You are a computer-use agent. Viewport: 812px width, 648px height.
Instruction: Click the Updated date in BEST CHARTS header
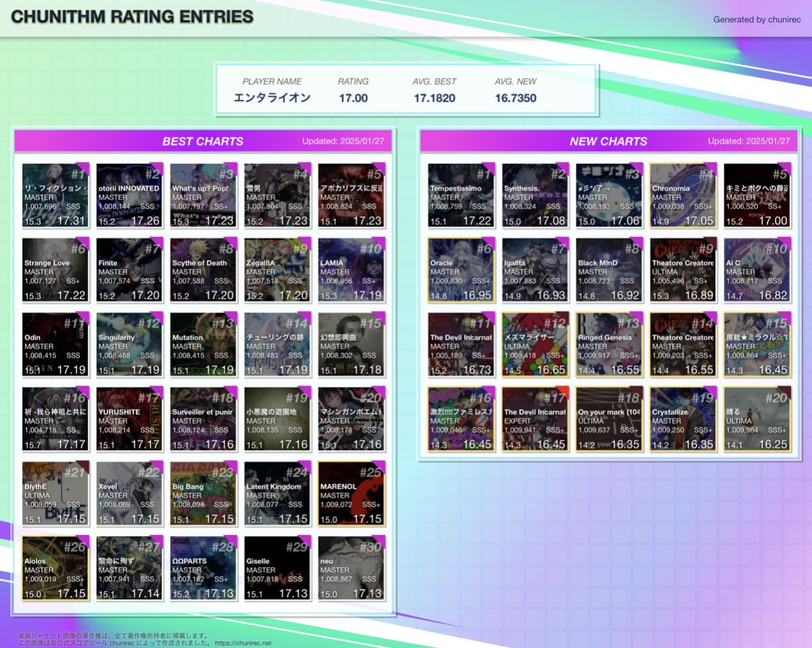(343, 141)
